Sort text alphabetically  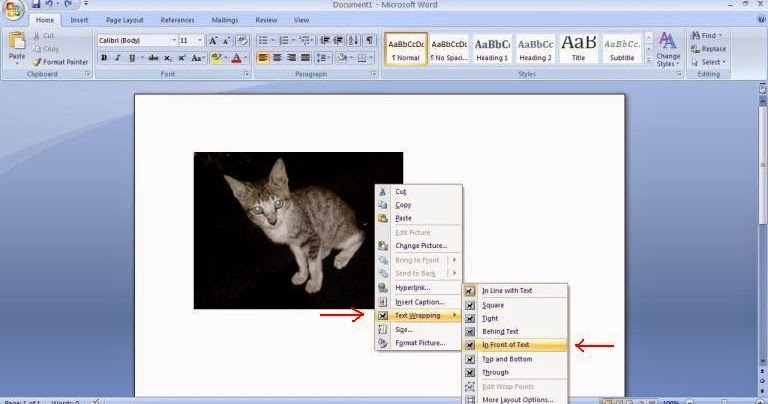354,41
